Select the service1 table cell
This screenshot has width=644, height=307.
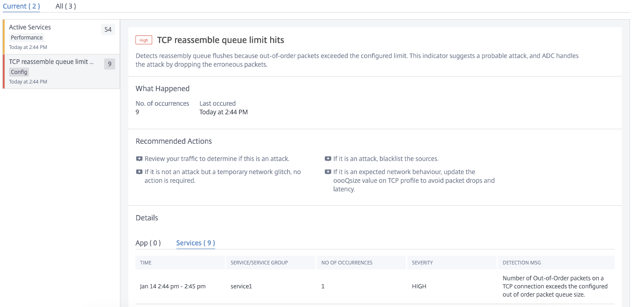coord(241,286)
